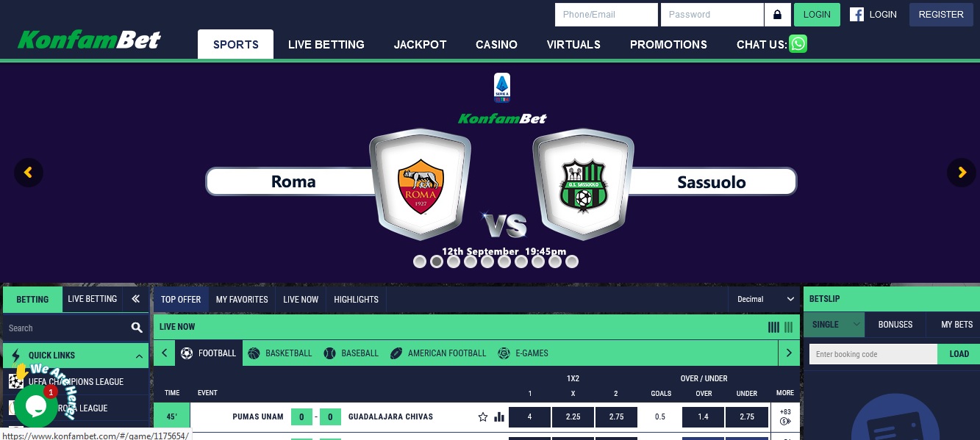The width and height of the screenshot is (980, 440).
Task: Open WhatsApp chat icon in navigation
Action: [798, 44]
